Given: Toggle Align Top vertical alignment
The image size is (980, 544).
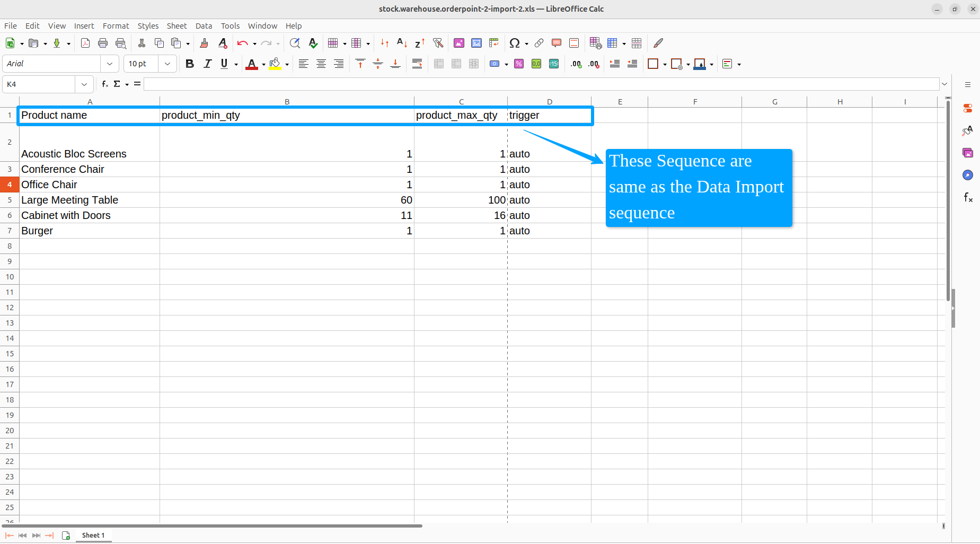Looking at the screenshot, I should (x=360, y=64).
